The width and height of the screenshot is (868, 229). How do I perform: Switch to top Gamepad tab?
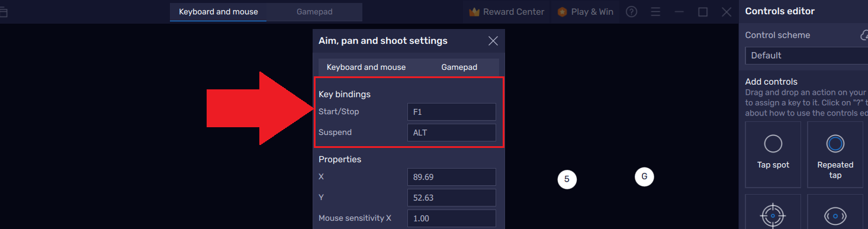314,12
